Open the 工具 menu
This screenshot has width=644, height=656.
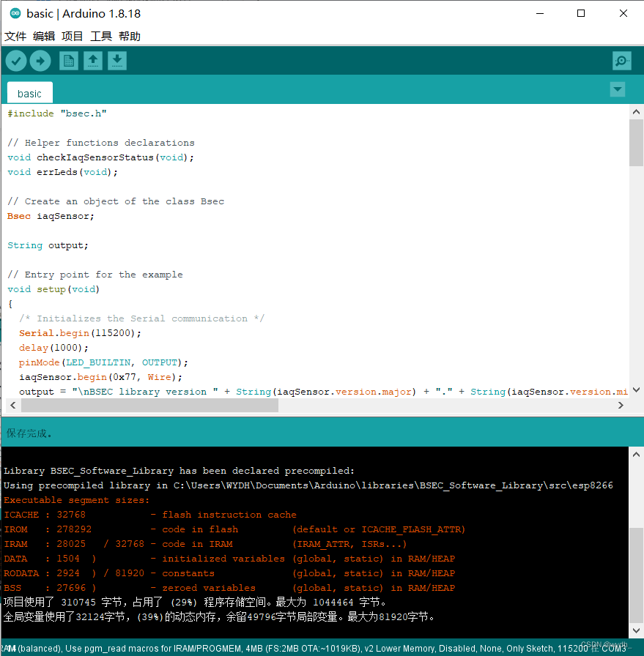click(100, 36)
